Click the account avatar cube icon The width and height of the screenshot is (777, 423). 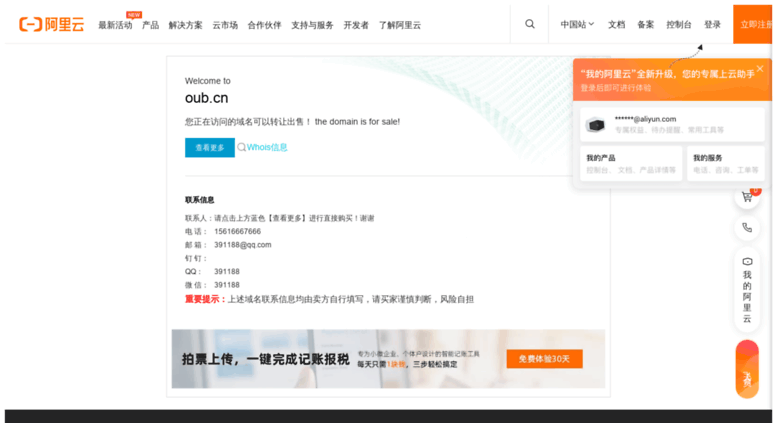click(x=596, y=125)
